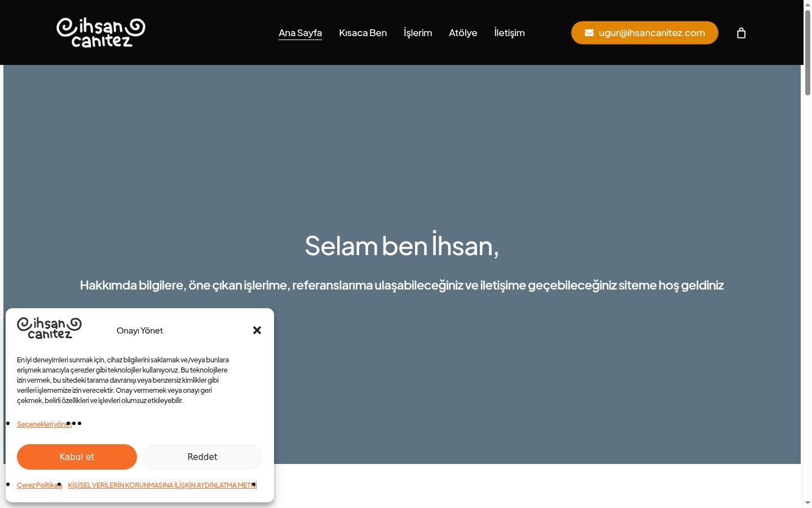
Task: Accept cookies with Kabul et
Action: (77, 457)
